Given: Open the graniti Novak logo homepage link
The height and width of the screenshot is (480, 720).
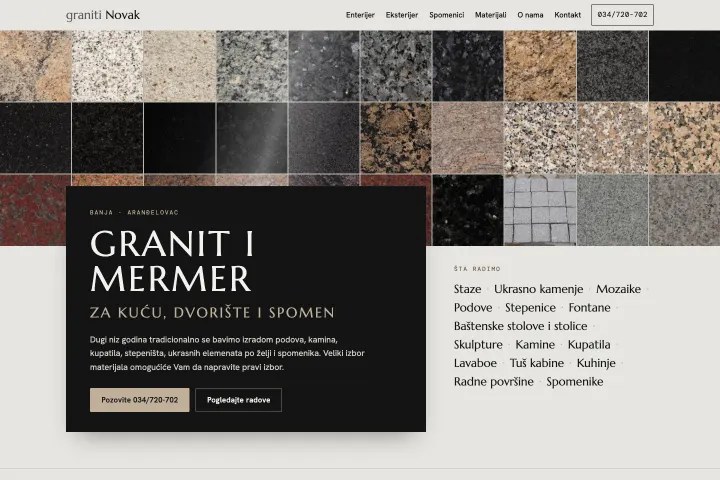Looking at the screenshot, I should point(103,15).
